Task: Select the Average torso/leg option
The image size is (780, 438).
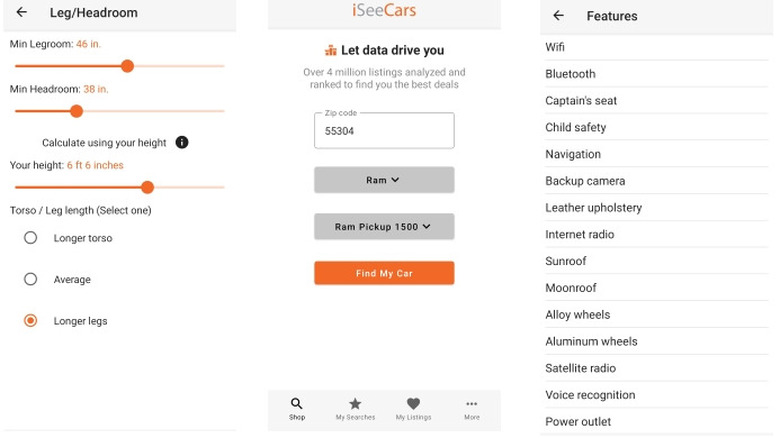Action: [x=31, y=280]
